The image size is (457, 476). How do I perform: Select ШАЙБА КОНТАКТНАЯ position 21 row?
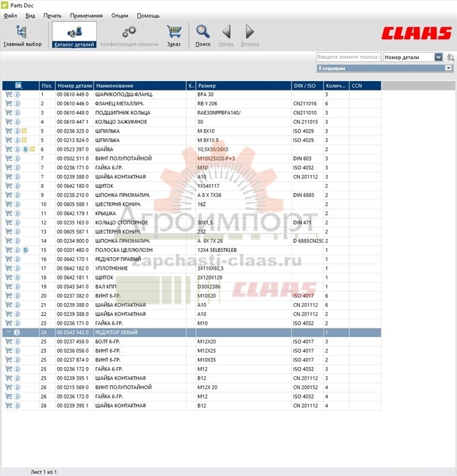tap(192, 305)
